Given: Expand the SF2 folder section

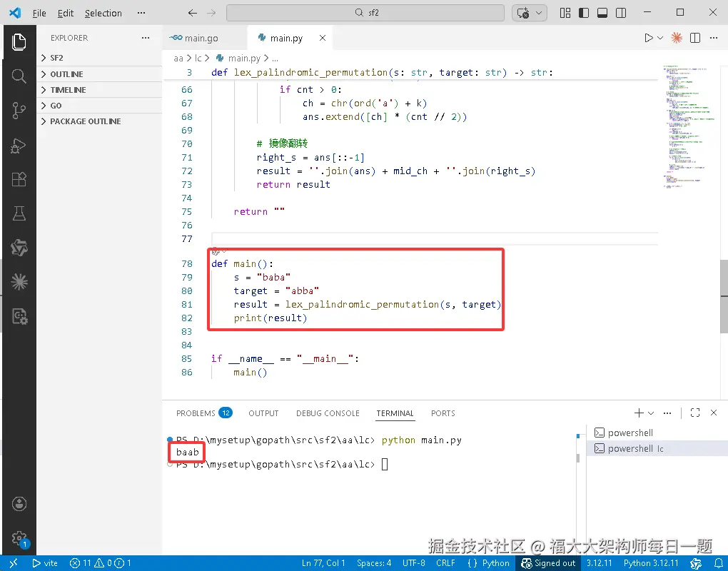Looking at the screenshot, I should click(x=99, y=58).
